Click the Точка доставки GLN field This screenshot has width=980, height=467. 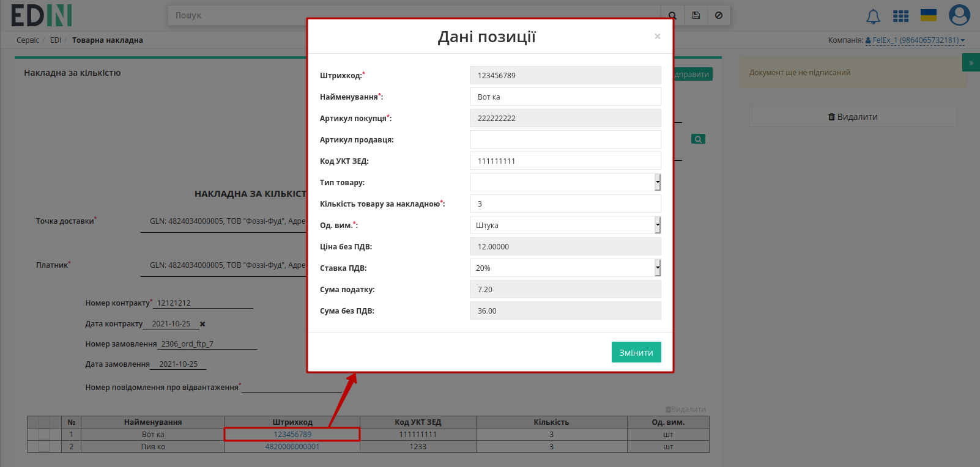pos(224,221)
